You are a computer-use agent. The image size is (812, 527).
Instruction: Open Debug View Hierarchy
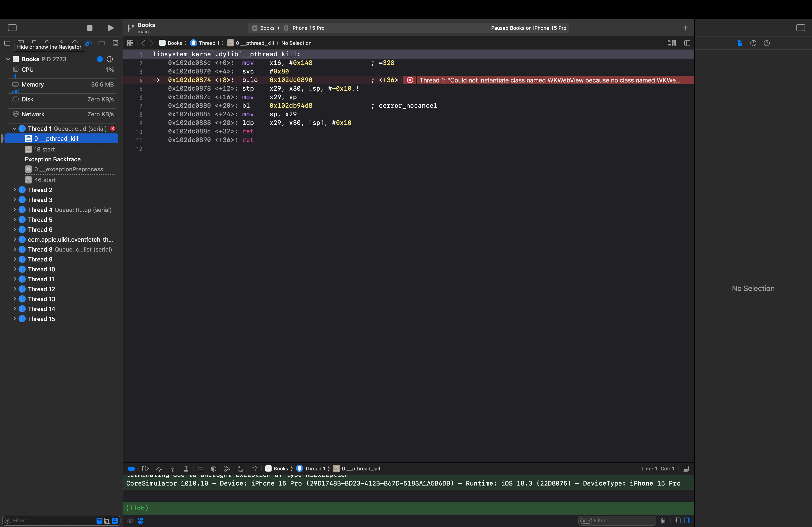click(214, 469)
